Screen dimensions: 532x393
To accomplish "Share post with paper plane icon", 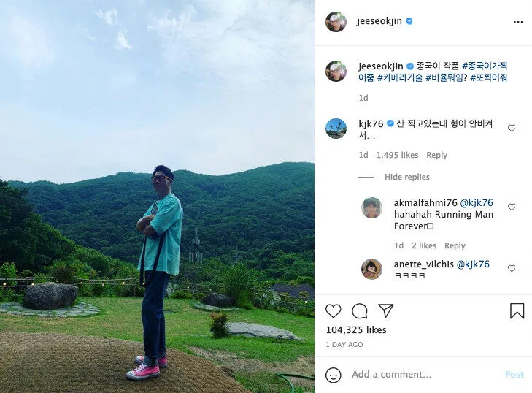I will pyautogui.click(x=386, y=310).
